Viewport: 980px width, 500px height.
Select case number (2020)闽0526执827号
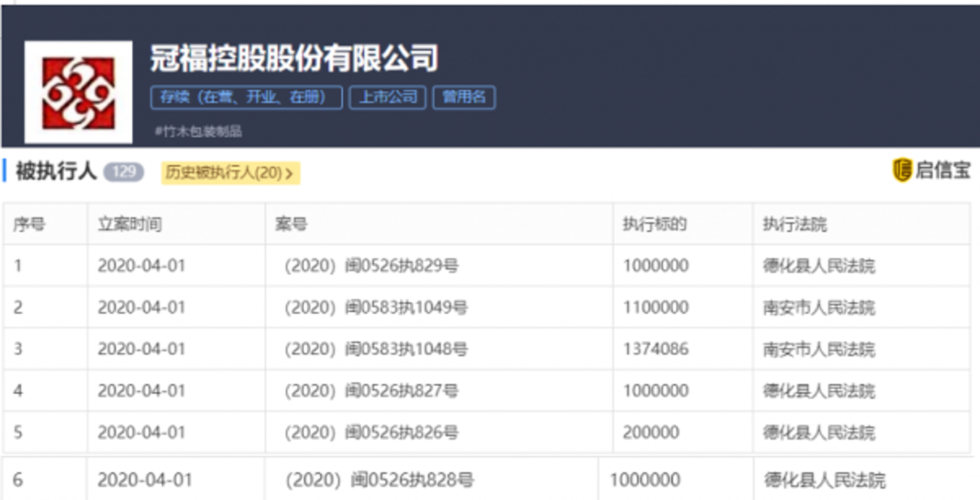[x=372, y=391]
